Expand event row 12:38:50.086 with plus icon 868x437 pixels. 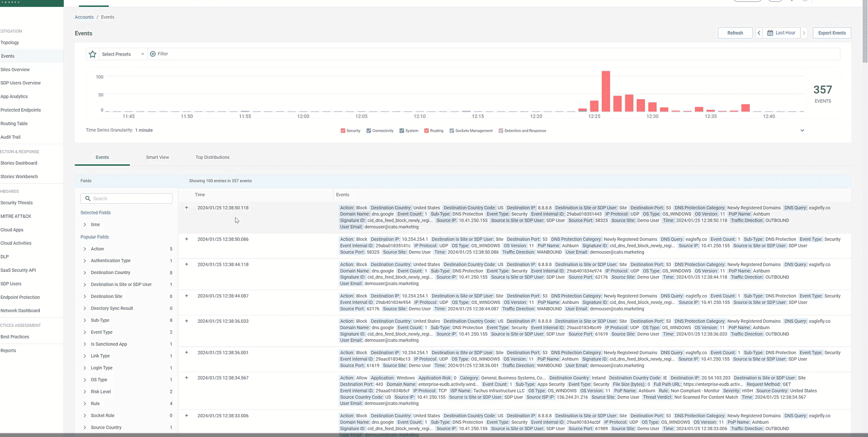(x=186, y=239)
